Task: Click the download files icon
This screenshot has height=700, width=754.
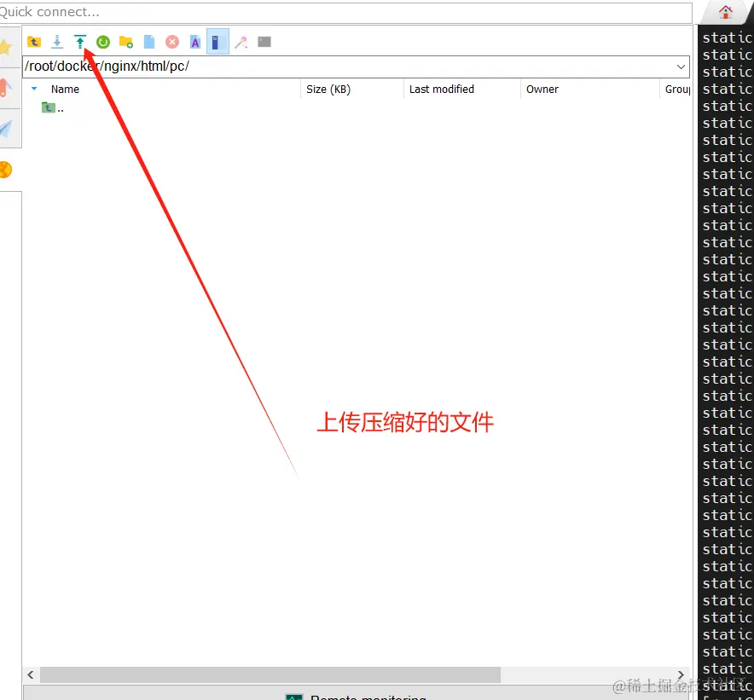Action: click(57, 42)
